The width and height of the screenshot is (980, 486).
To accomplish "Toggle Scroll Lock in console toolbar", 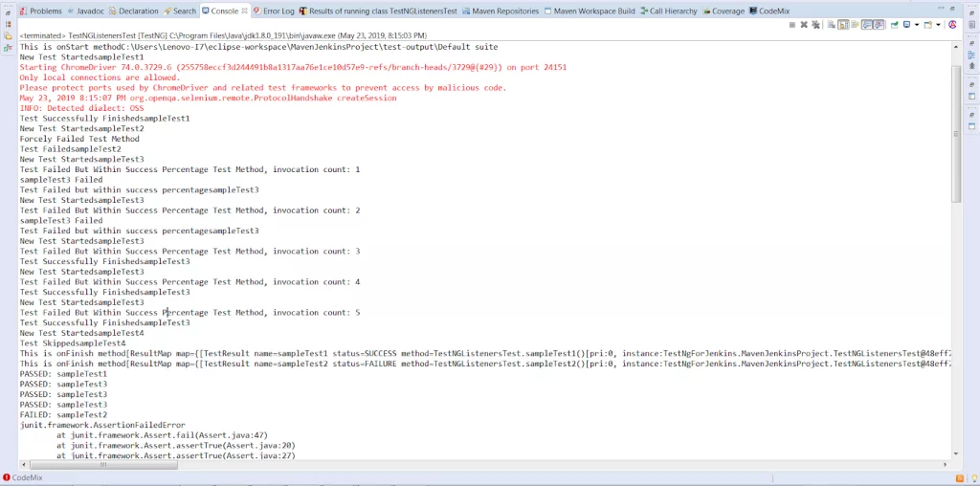I will click(843, 25).
